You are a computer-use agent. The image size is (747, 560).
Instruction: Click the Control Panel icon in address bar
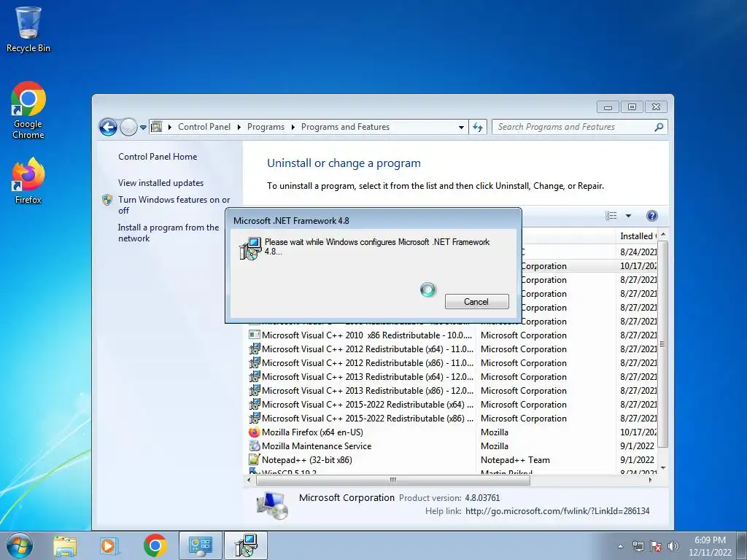(x=156, y=127)
